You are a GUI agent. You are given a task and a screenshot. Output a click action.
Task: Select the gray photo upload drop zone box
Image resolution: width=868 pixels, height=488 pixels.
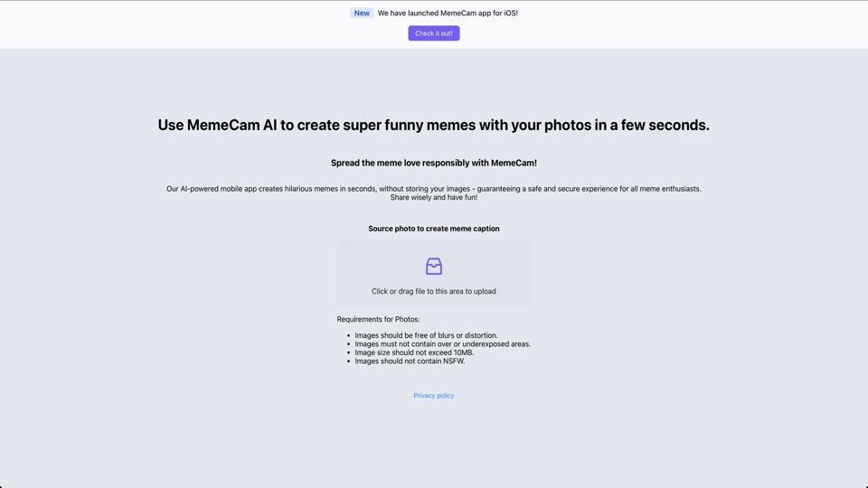[433, 273]
